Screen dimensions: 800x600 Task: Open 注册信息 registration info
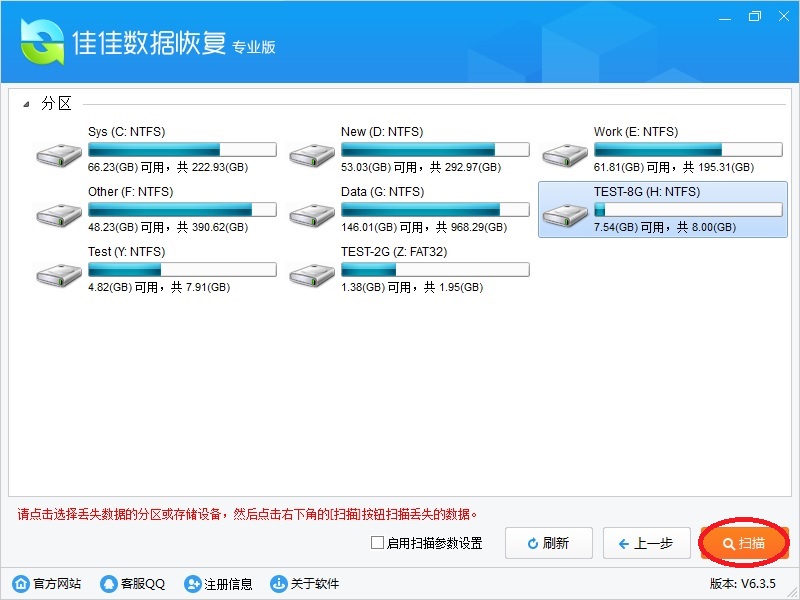click(x=218, y=583)
